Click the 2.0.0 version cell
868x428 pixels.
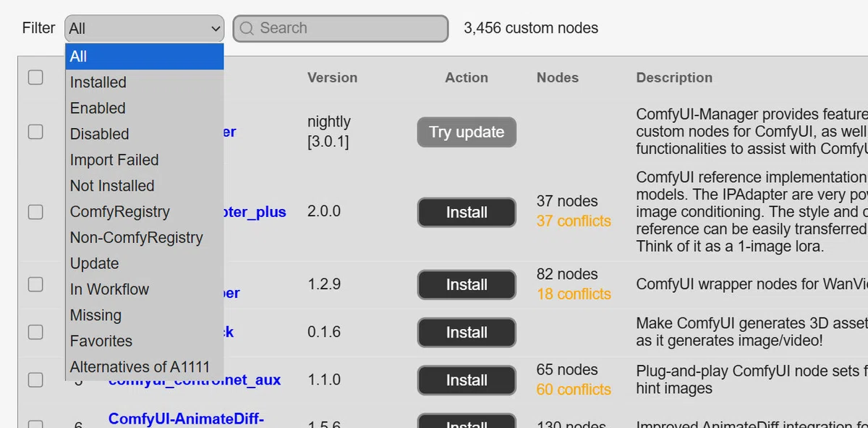[x=324, y=212]
